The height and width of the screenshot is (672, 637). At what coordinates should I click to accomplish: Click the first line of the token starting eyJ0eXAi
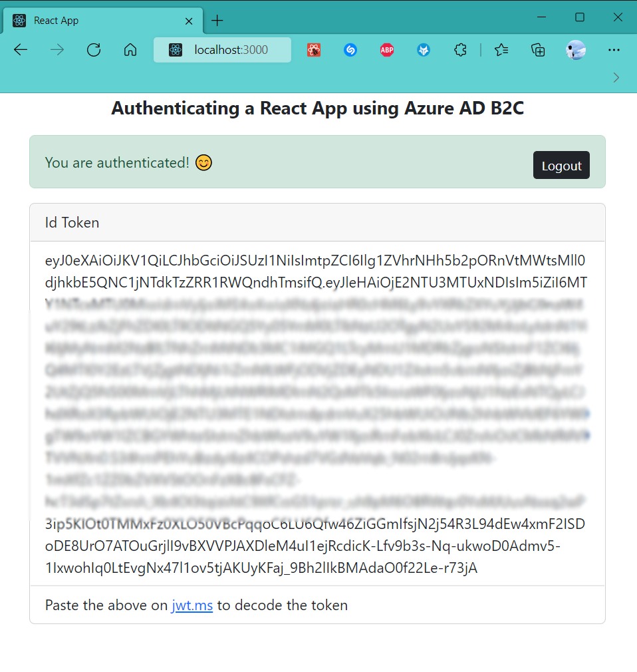(x=315, y=261)
